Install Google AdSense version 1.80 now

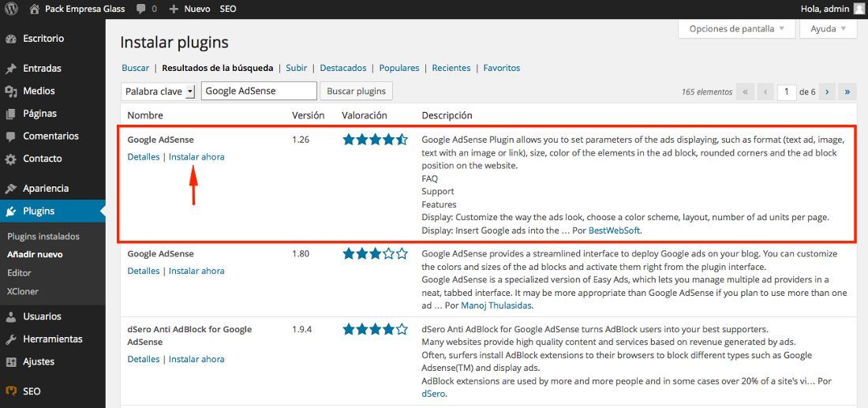tap(196, 271)
